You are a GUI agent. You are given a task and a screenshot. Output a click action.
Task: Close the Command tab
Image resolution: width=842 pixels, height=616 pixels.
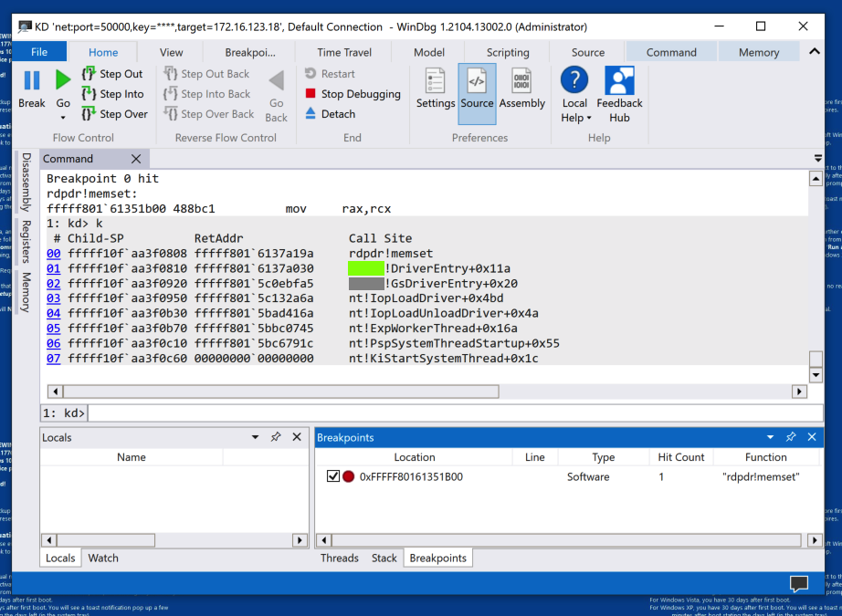[x=136, y=159]
